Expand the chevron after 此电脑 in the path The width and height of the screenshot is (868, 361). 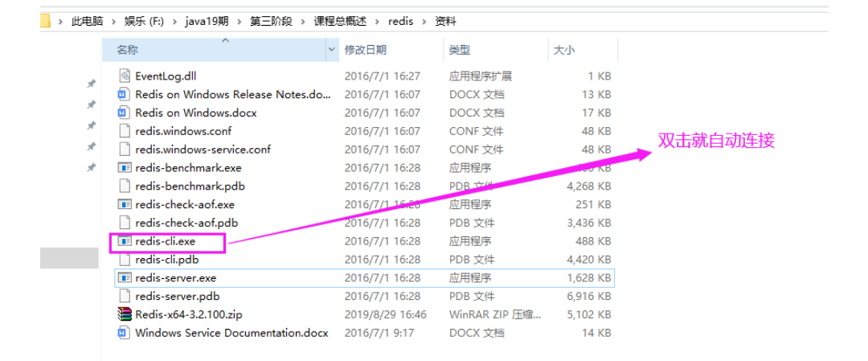coord(114,22)
